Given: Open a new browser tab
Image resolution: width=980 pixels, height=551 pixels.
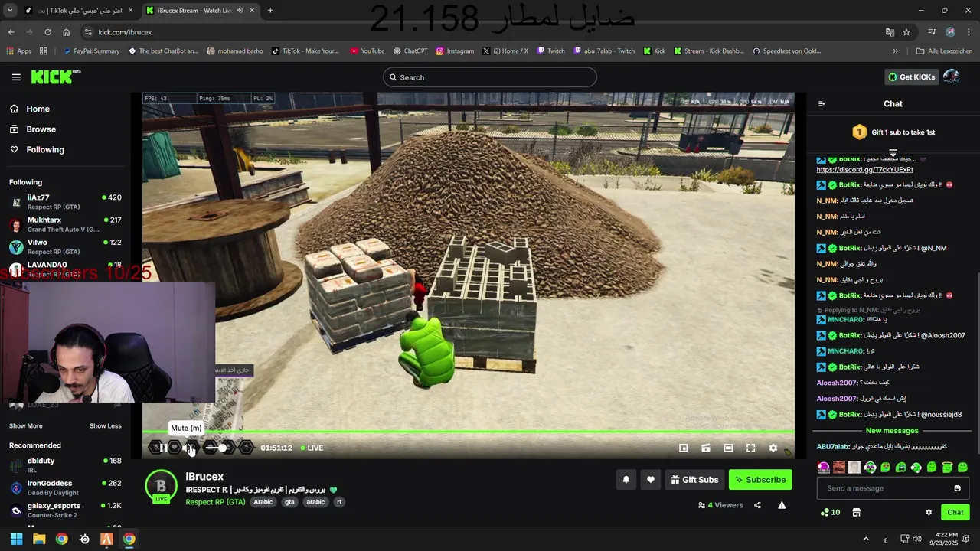Looking at the screenshot, I should (270, 11).
